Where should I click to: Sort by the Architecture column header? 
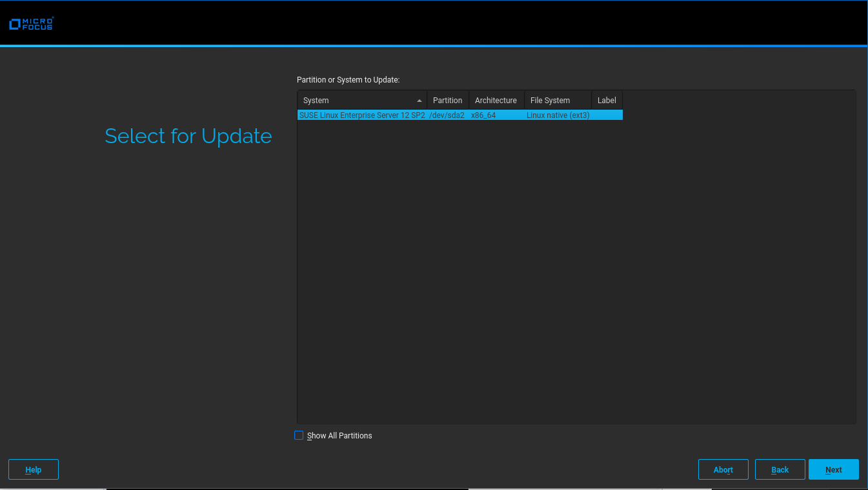point(496,101)
